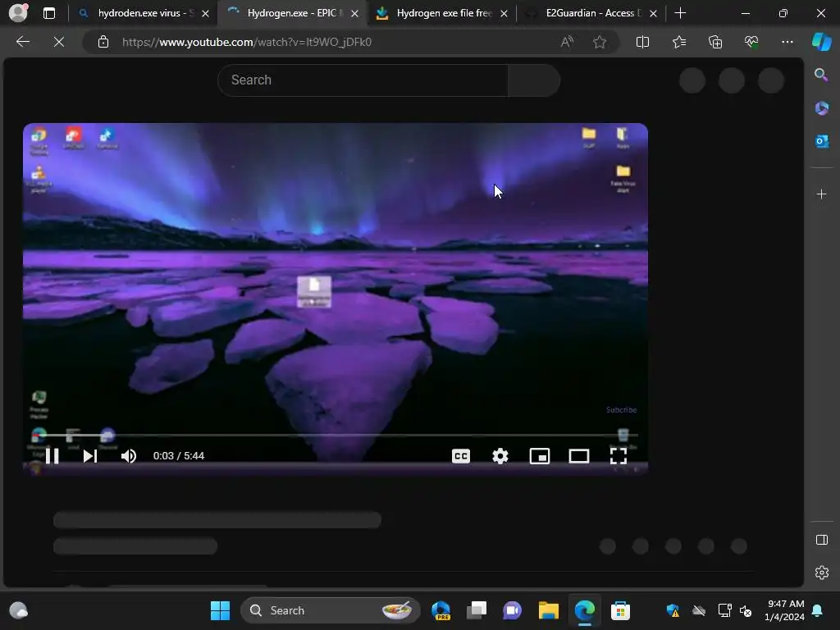Open the Windows Start menu
840x630 pixels.
(x=220, y=610)
